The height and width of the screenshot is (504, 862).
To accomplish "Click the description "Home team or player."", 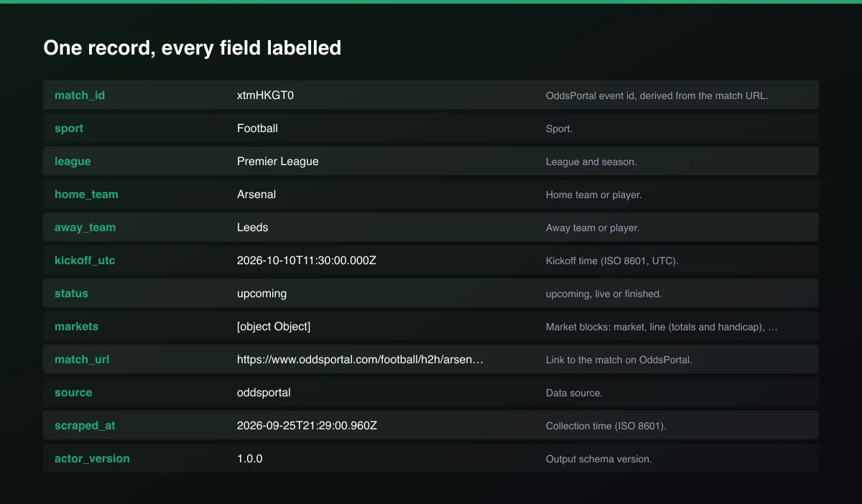I will pyautogui.click(x=594, y=195).
